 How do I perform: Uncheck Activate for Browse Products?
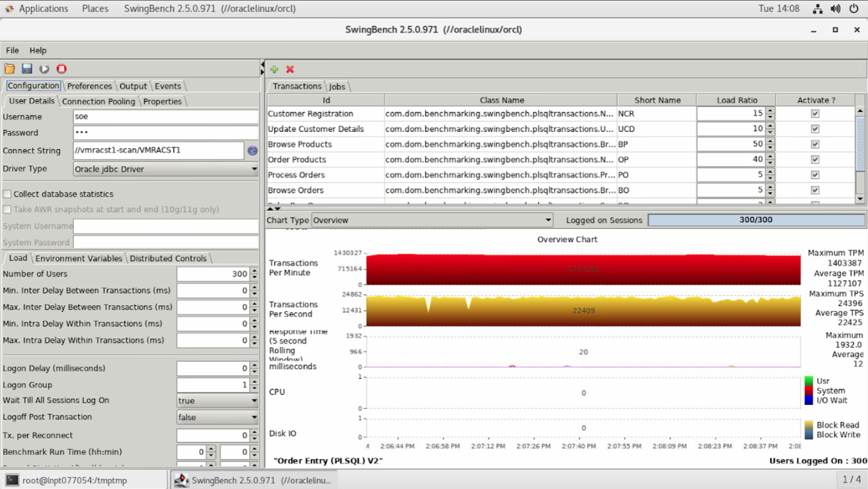[815, 144]
